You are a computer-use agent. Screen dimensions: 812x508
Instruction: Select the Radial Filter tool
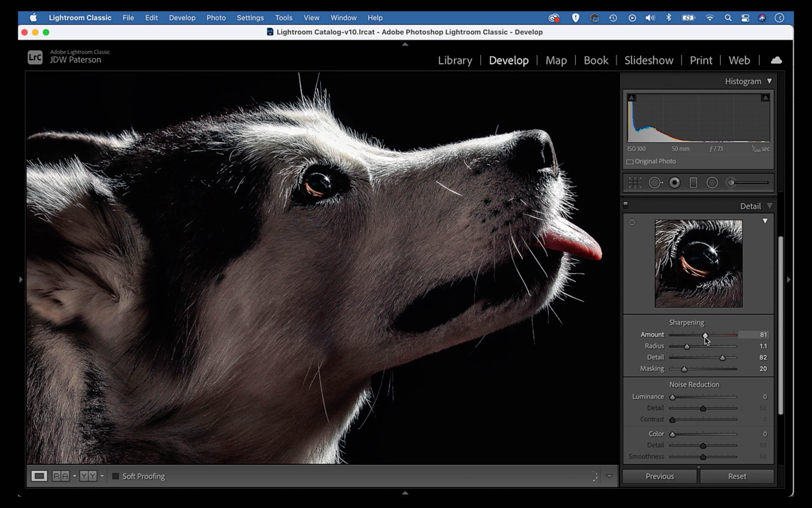(713, 182)
